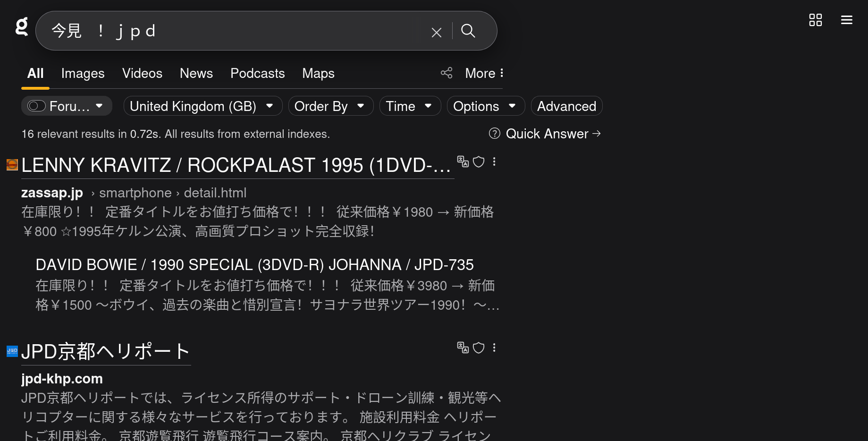
Task: Click the share icon beside More
Action: tap(447, 73)
